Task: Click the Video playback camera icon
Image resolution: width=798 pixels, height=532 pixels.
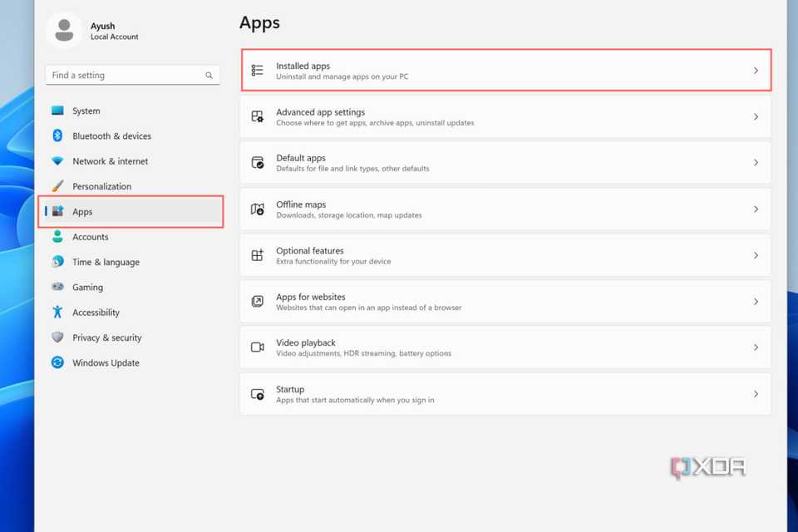Action: pos(258,347)
